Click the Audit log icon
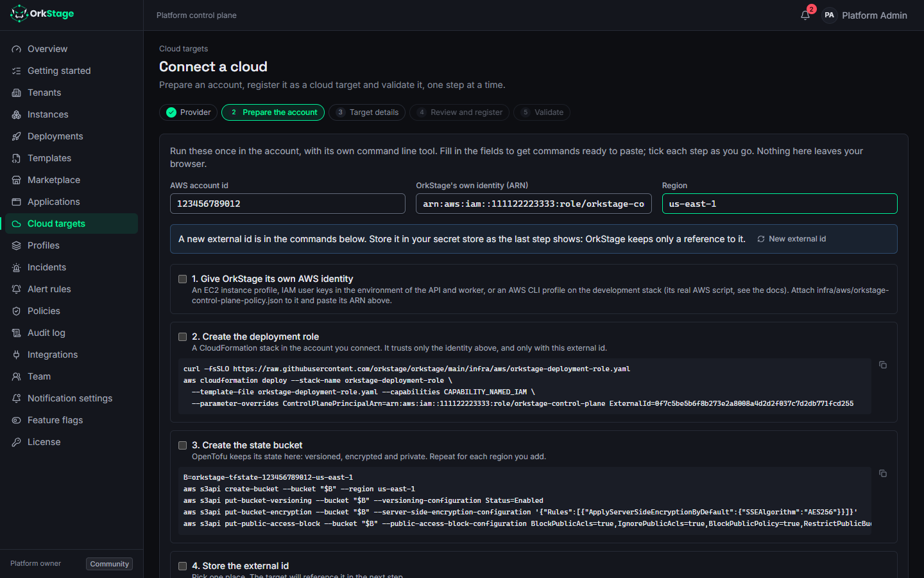 [x=17, y=333]
